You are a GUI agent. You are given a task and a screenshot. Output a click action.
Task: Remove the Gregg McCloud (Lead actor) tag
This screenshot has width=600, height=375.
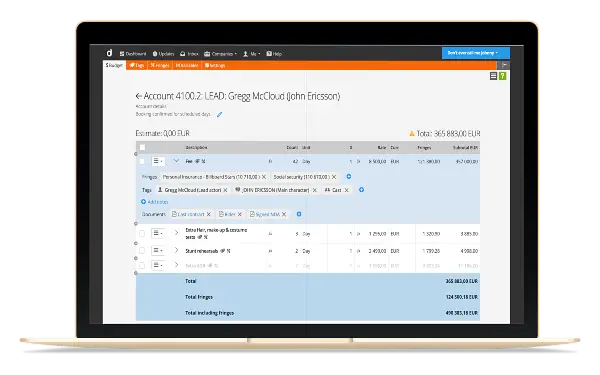click(x=225, y=190)
